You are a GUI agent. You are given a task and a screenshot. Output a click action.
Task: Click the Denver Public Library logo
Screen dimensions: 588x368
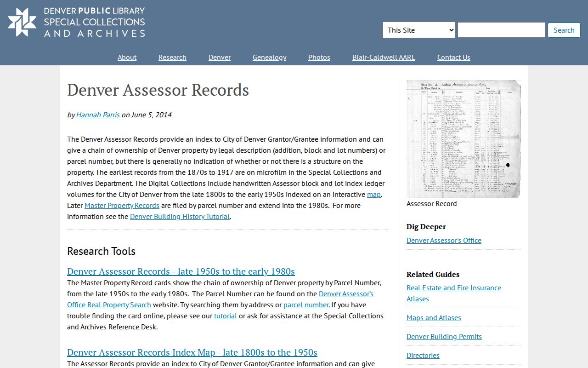[76, 22]
